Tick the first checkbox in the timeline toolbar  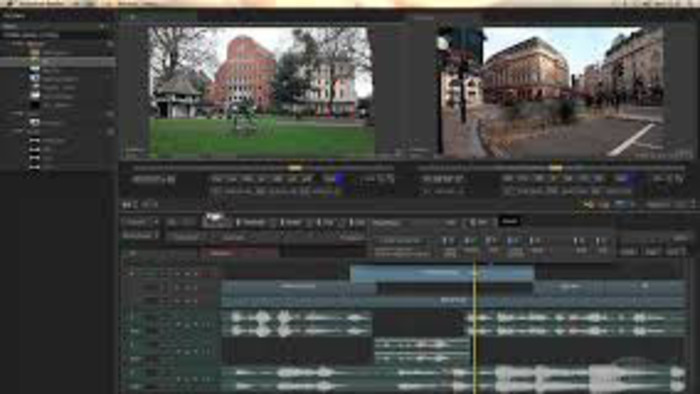click(x=238, y=222)
